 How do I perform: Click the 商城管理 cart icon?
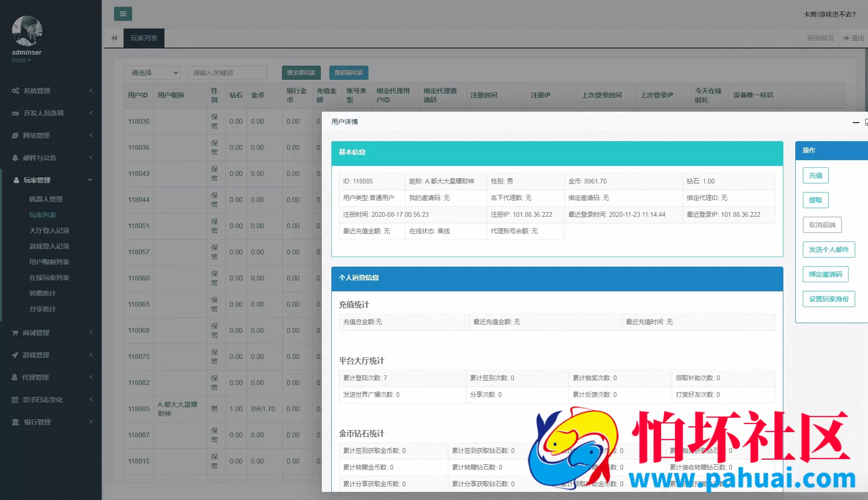click(15, 333)
